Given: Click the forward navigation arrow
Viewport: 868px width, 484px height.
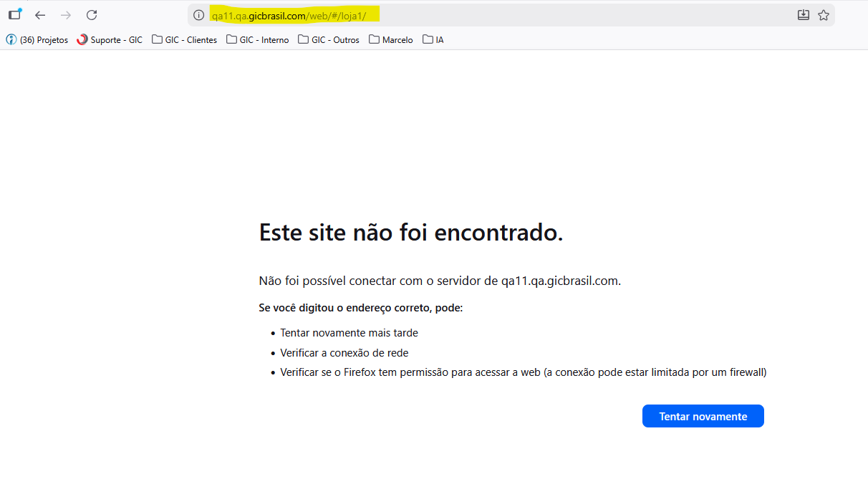Looking at the screenshot, I should point(66,15).
